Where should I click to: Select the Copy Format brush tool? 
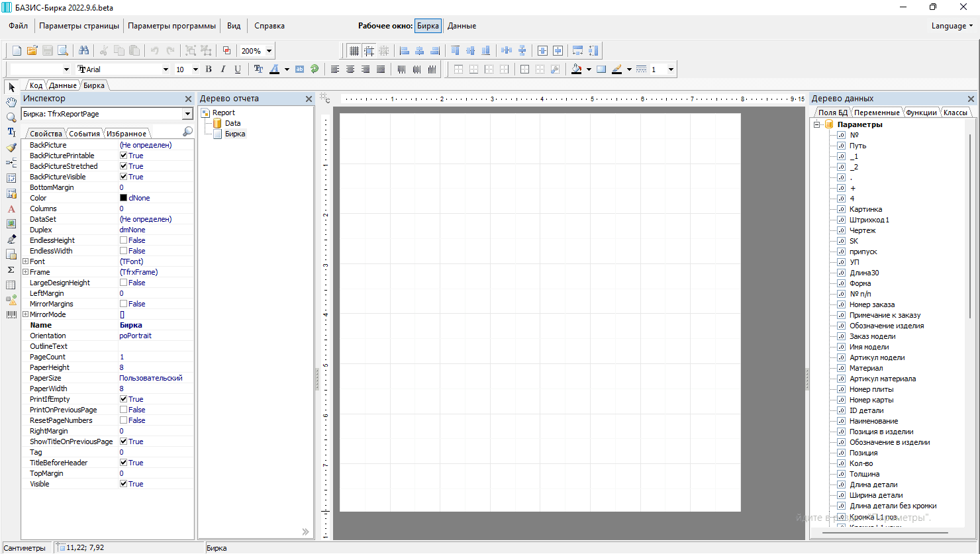point(11,148)
